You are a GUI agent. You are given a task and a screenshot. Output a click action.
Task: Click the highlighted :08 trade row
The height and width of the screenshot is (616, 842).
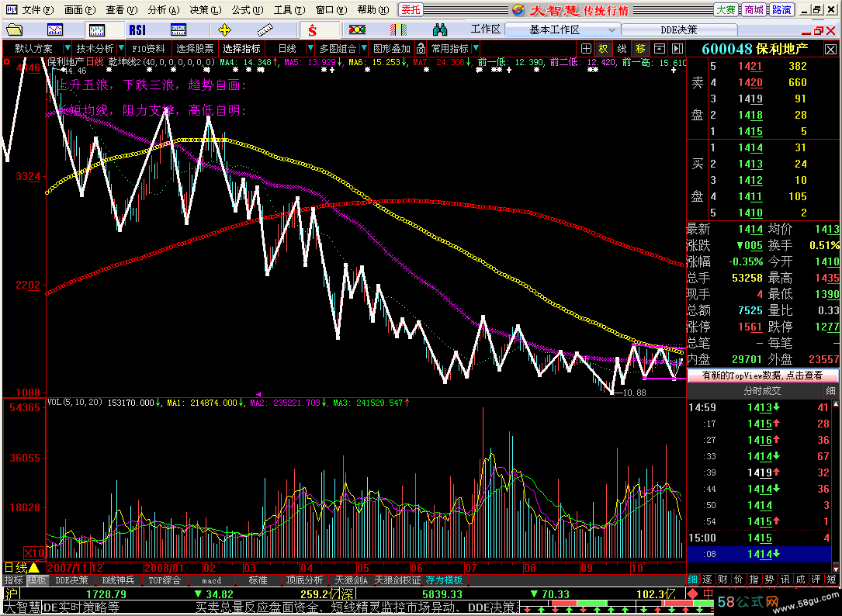(x=759, y=554)
